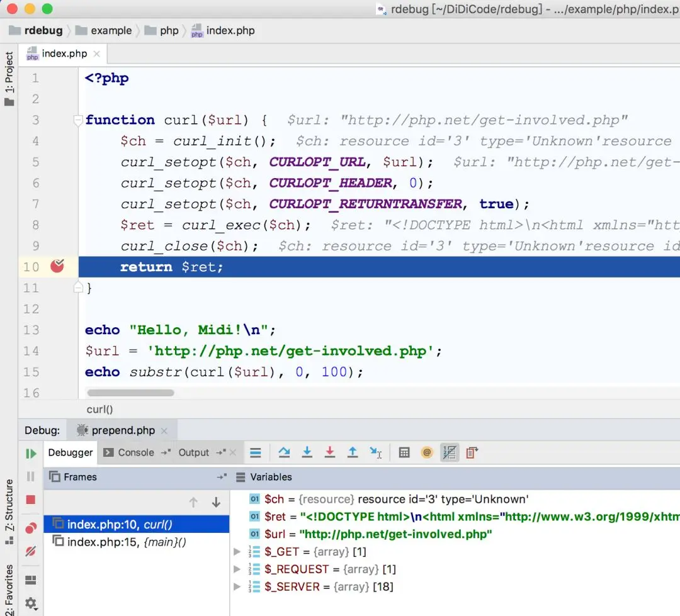Click Show Execution Point icon
This screenshot has height=616, width=680.
click(x=256, y=453)
